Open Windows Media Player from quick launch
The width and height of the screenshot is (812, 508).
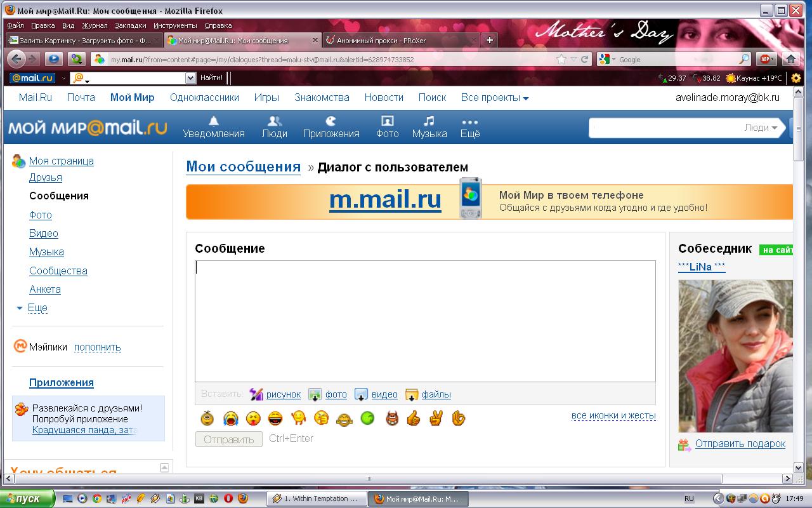(82, 498)
